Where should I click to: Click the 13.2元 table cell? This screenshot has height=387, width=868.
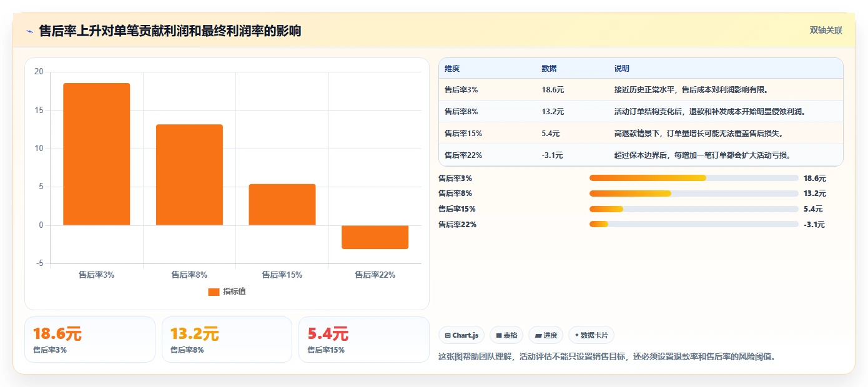click(553, 112)
